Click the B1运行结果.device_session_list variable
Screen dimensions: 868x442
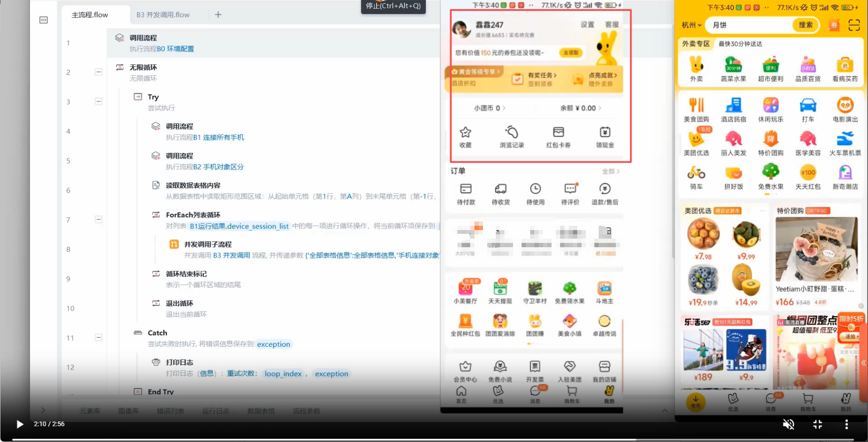coord(239,226)
